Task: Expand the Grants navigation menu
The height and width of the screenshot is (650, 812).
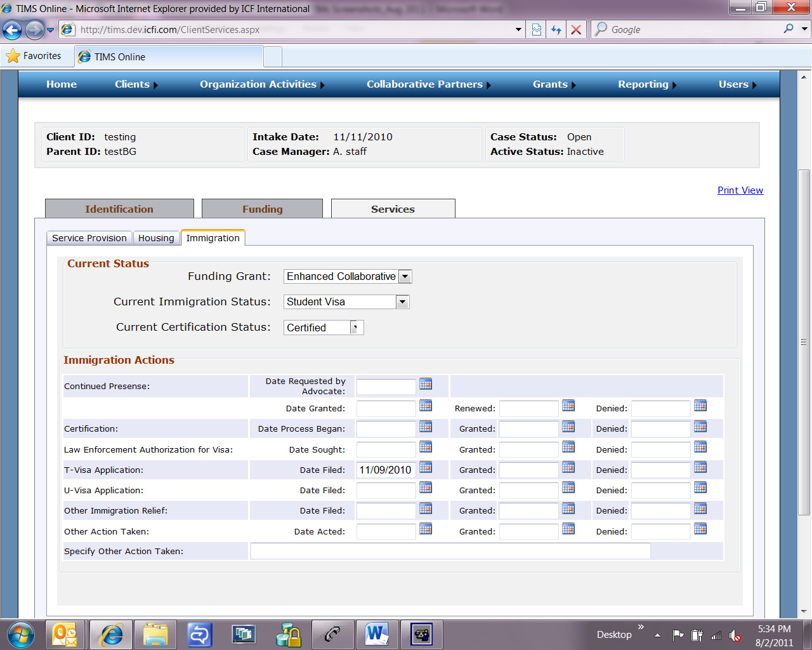Action: 554,84
